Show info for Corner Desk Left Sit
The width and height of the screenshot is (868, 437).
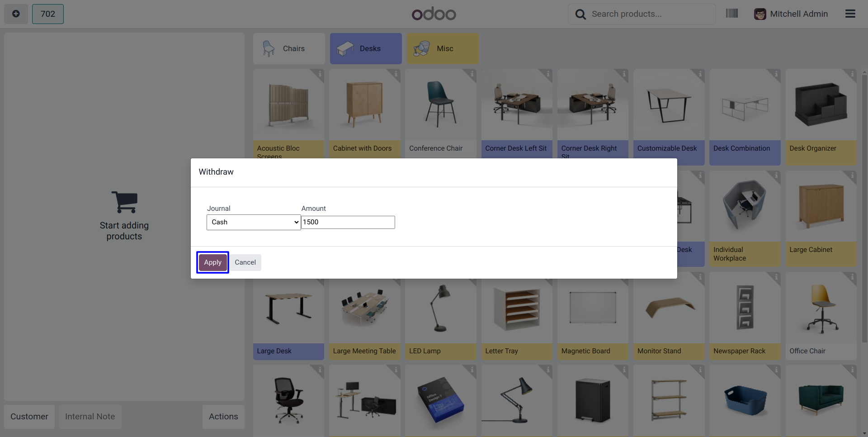point(547,74)
